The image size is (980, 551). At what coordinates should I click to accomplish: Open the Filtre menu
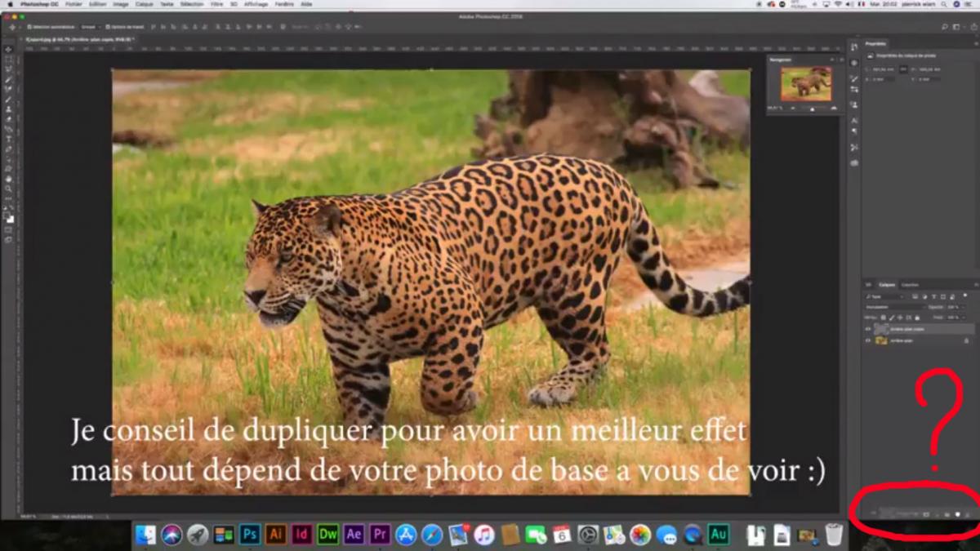pyautogui.click(x=216, y=4)
